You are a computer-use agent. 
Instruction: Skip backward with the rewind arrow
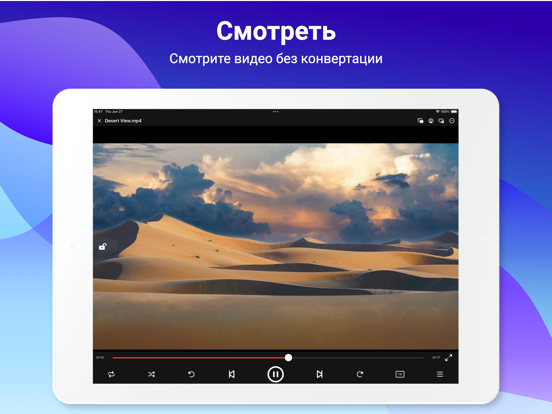pos(191,374)
